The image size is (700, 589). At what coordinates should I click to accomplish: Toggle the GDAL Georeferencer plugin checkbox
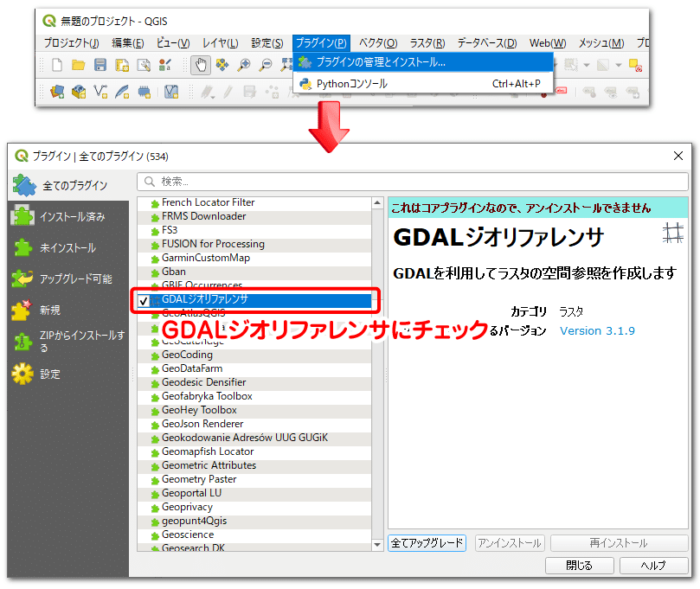tap(144, 301)
